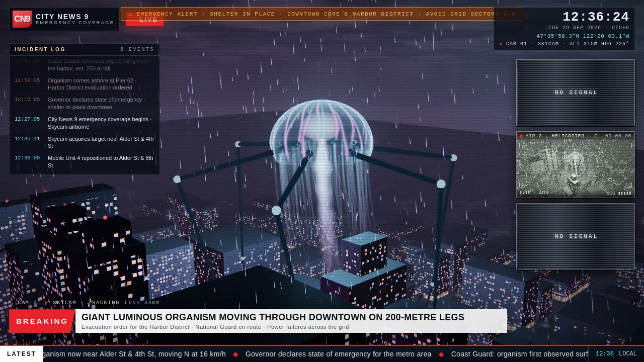The width and height of the screenshot is (644, 362).
Task: Open the AIR 2 helicopter camera feed
Action: (x=576, y=164)
